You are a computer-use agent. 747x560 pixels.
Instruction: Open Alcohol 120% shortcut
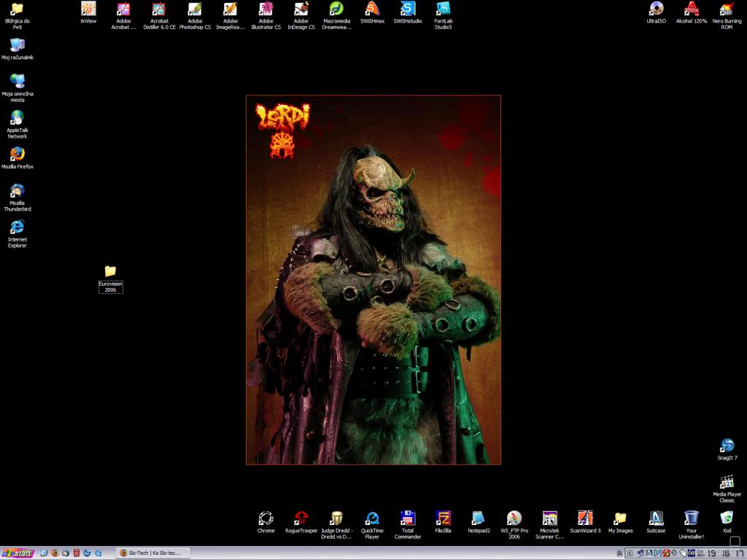(x=692, y=12)
